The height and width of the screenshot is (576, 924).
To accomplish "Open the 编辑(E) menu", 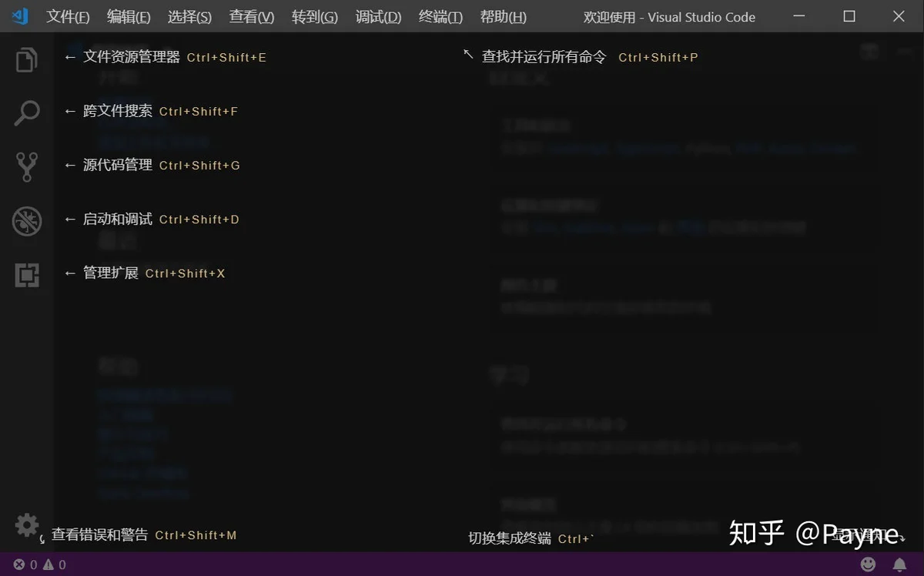I will click(129, 17).
